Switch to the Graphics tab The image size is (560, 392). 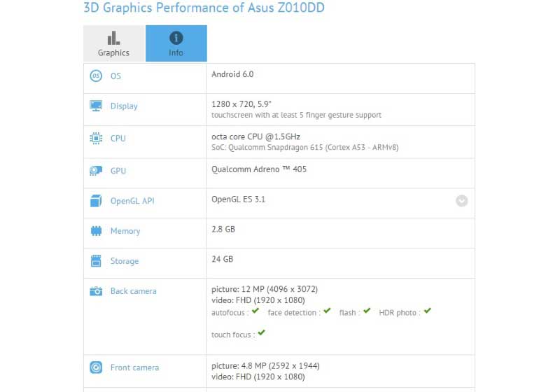point(113,43)
